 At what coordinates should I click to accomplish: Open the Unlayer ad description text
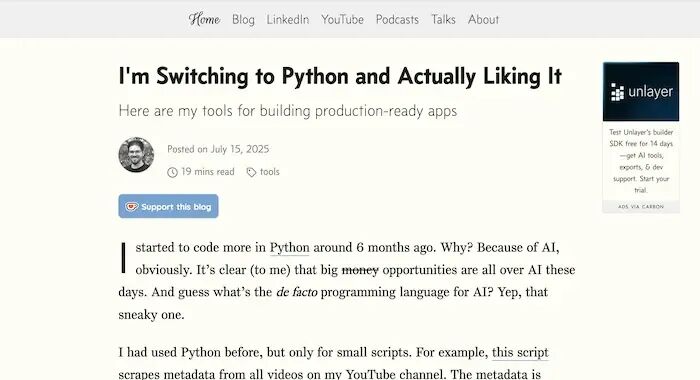pos(641,161)
